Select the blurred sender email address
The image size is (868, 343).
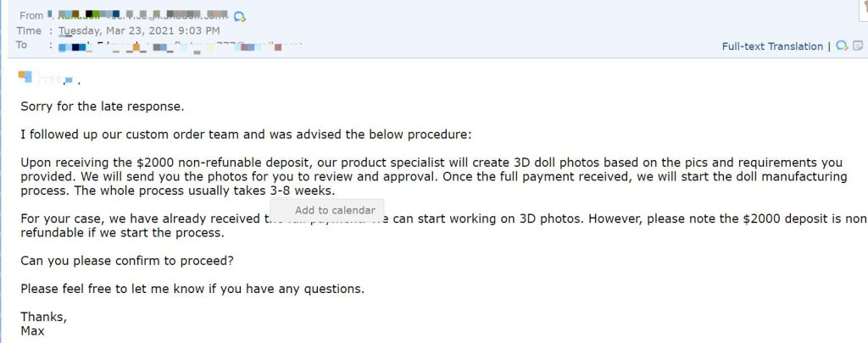pos(137,15)
